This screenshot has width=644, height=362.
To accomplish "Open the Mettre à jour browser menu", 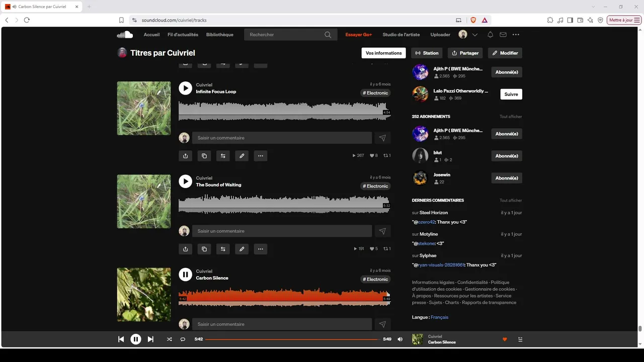I will pos(624,20).
